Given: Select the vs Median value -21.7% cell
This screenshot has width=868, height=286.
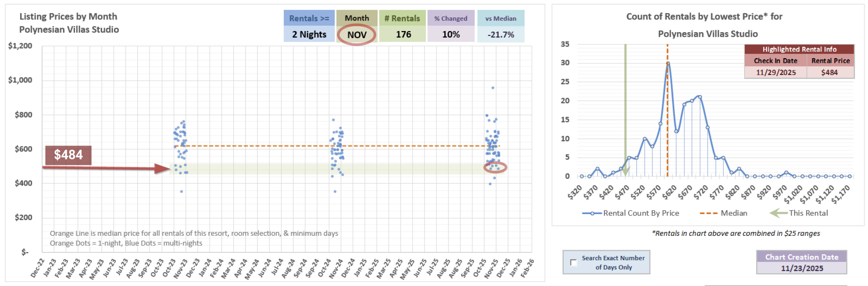Looking at the screenshot, I should tap(501, 34).
